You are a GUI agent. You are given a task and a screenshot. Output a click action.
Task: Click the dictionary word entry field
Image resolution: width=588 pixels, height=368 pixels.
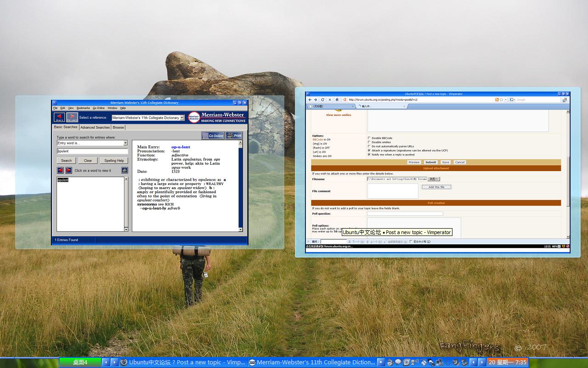tap(92, 151)
